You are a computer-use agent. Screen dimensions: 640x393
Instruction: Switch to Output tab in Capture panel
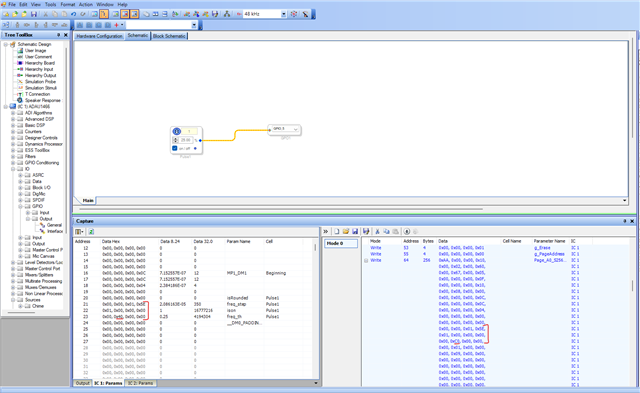pos(82,383)
